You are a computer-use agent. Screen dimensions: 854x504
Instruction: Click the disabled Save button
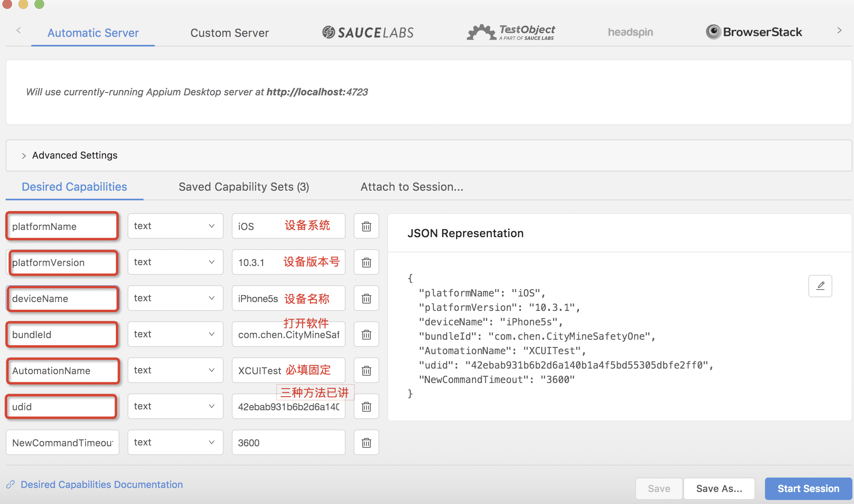tap(659, 489)
